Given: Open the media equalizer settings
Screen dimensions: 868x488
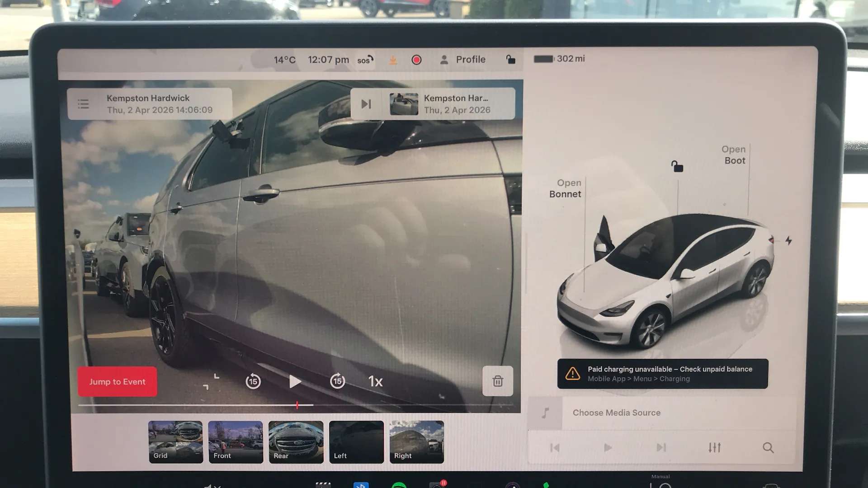Looking at the screenshot, I should (714, 447).
